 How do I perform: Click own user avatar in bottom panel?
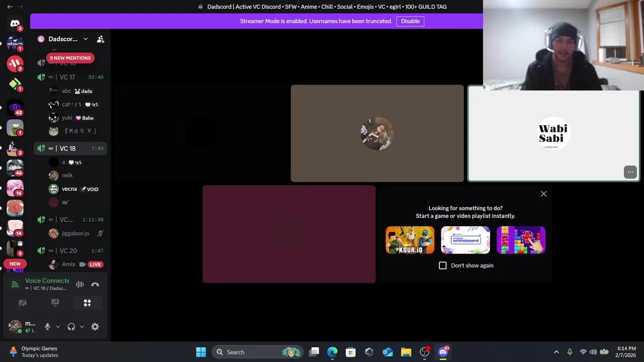pyautogui.click(x=15, y=326)
